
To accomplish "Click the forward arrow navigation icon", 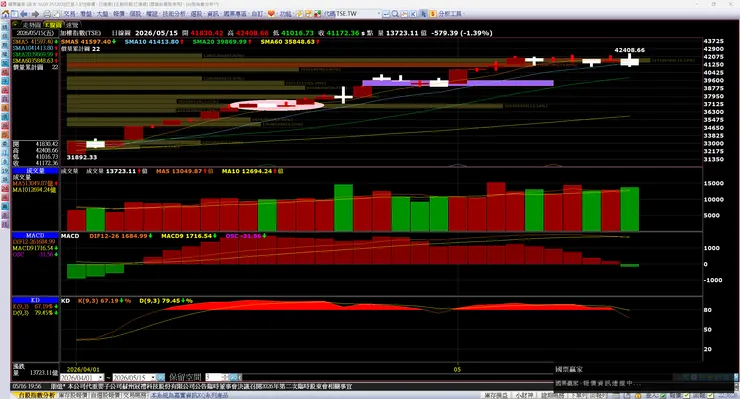I will point(35,14).
